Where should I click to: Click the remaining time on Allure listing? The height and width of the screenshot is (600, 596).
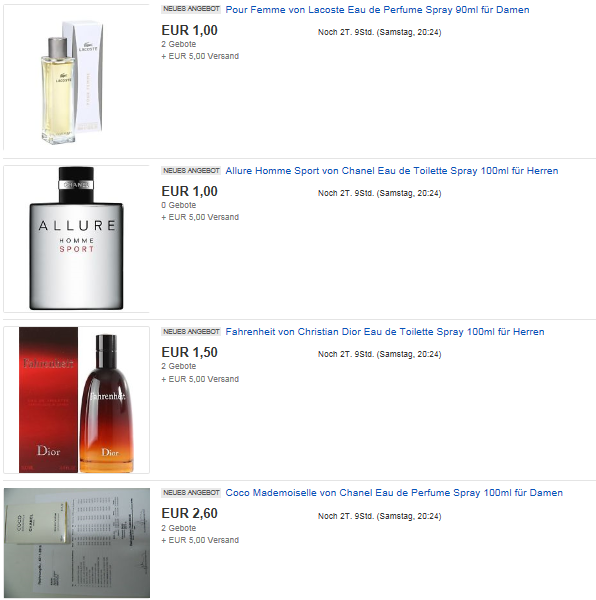(x=379, y=194)
